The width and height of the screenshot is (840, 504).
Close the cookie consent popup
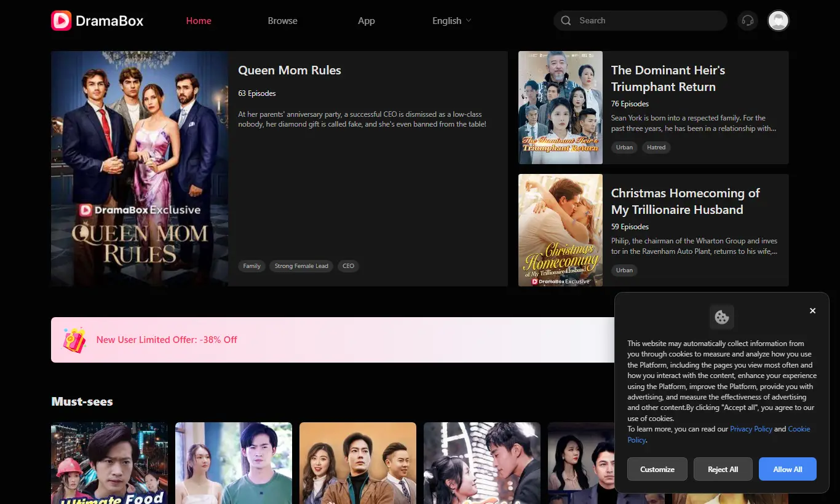pos(812,311)
